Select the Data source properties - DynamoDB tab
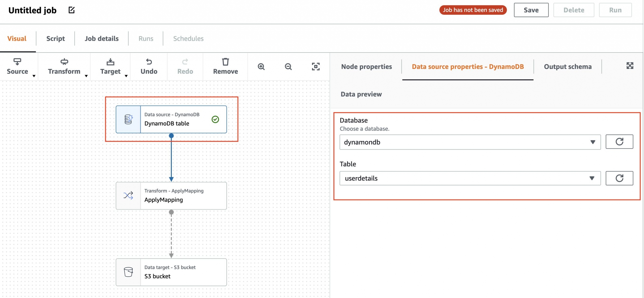This screenshot has width=644, height=298. click(x=468, y=67)
